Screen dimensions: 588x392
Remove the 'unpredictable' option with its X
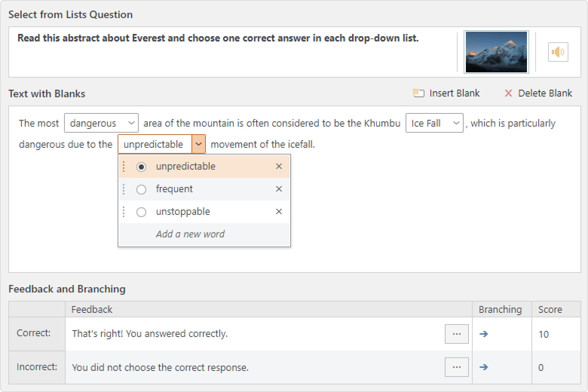tap(279, 166)
